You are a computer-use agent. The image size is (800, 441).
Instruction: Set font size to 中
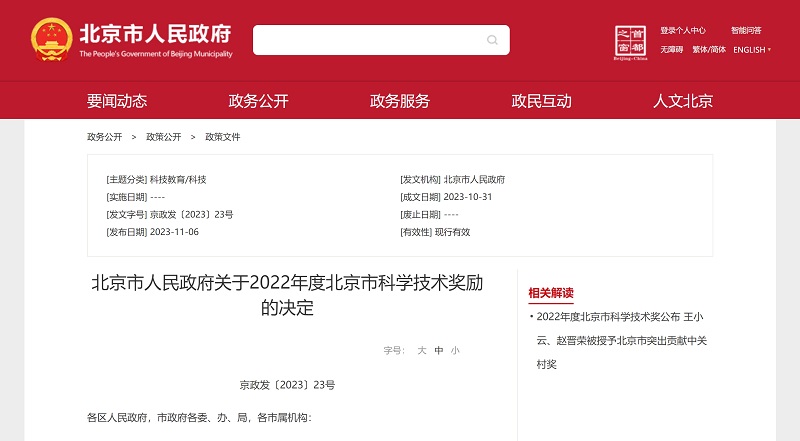click(439, 351)
